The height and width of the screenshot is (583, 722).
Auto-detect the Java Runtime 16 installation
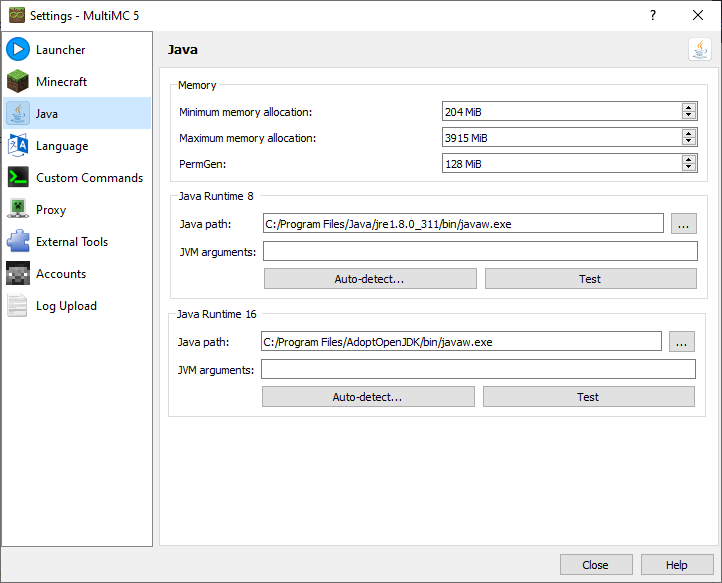(368, 397)
